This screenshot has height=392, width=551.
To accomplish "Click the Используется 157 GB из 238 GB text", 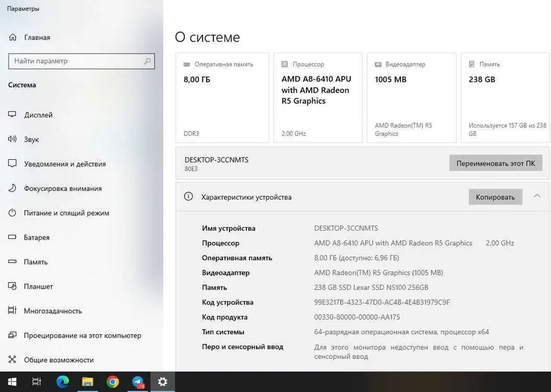I will click(x=508, y=130).
